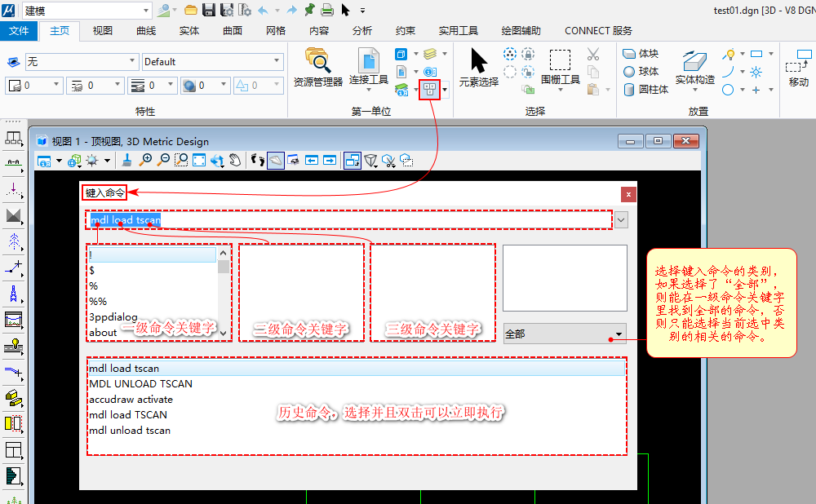Image resolution: width=816 pixels, height=504 pixels.
Task: Open 资源管理器 (Explorer)
Action: pyautogui.click(x=318, y=67)
